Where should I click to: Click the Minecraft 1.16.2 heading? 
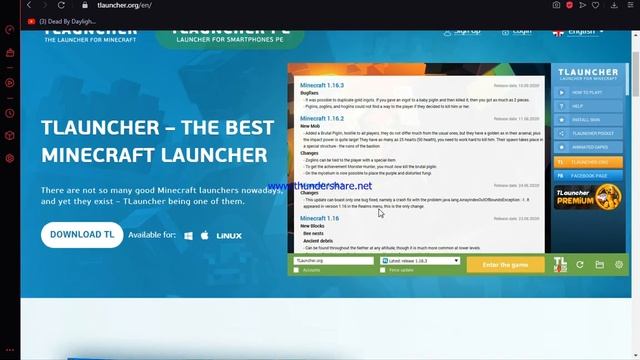click(322, 118)
